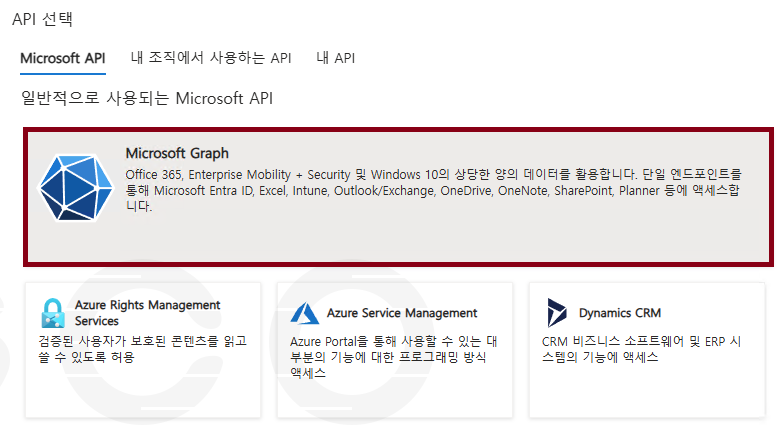Click the Azure Service Management triangle icon

(305, 313)
